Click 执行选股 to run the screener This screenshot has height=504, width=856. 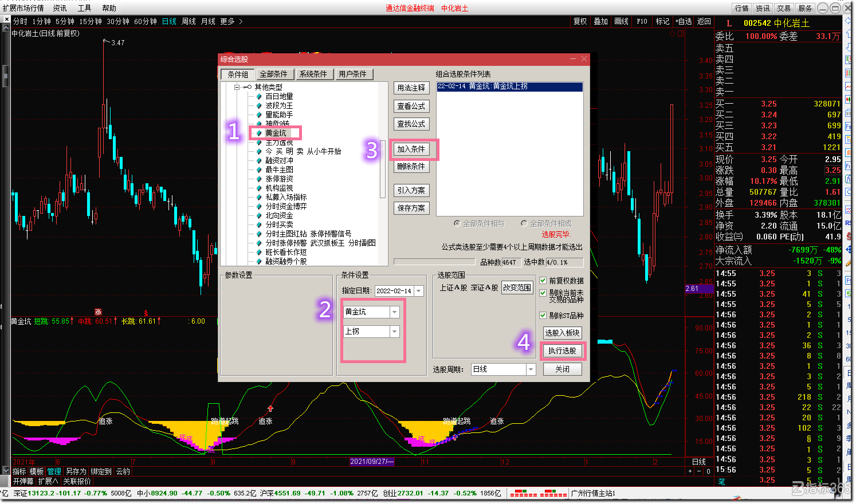click(562, 351)
